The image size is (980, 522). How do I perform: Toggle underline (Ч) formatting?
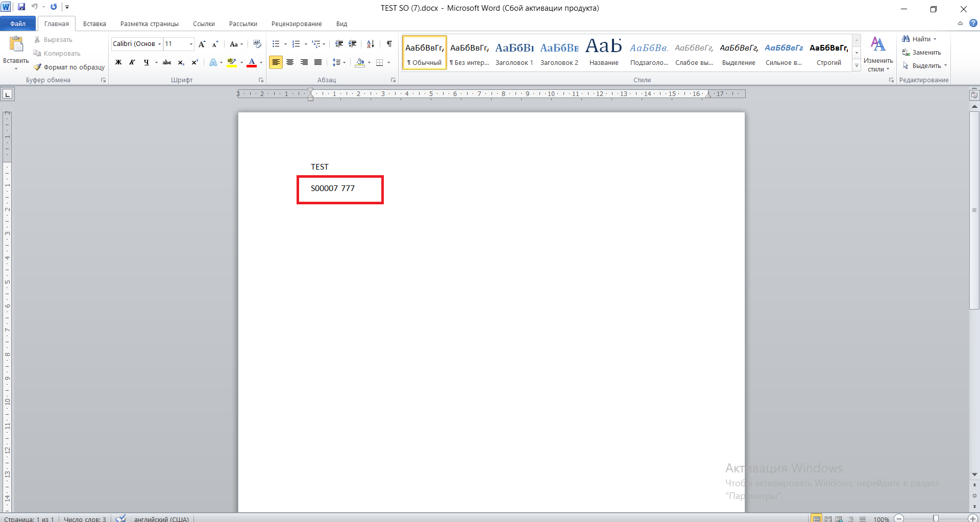pos(146,62)
